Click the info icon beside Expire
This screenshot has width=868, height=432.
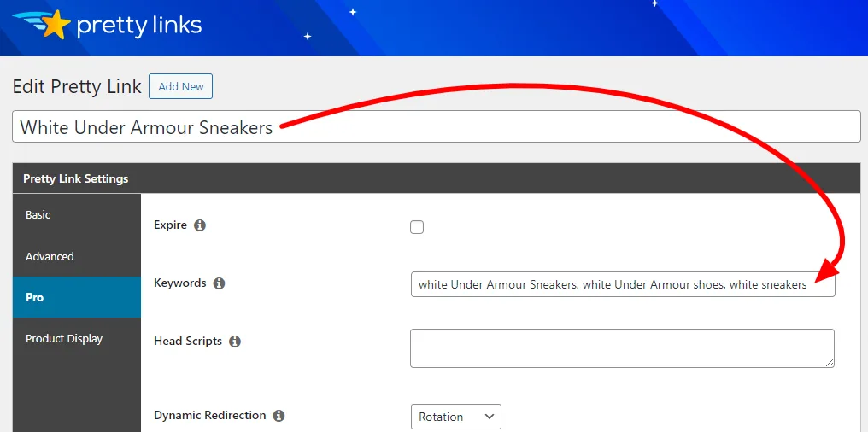point(201,225)
